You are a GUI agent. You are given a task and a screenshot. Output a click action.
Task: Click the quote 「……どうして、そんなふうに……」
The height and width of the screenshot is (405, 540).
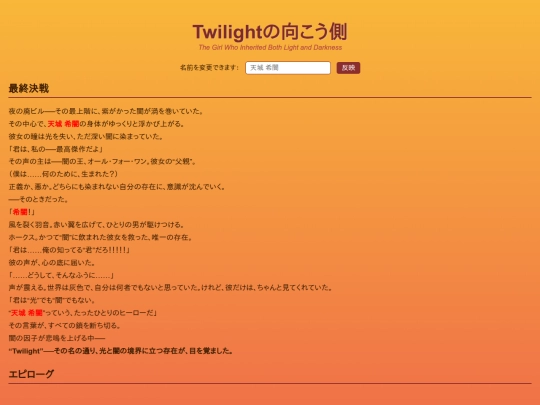tap(61, 275)
